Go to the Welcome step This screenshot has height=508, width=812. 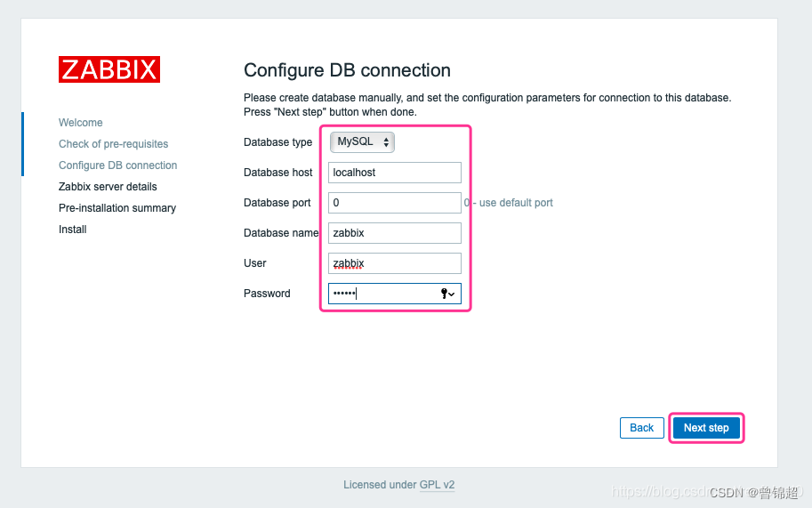point(80,123)
